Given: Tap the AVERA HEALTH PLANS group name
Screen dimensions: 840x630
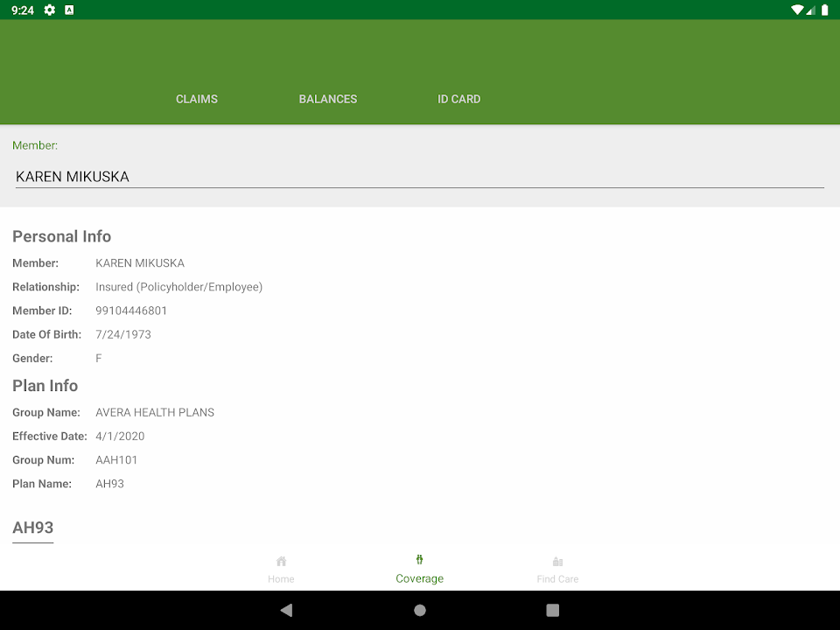Looking at the screenshot, I should tap(155, 412).
